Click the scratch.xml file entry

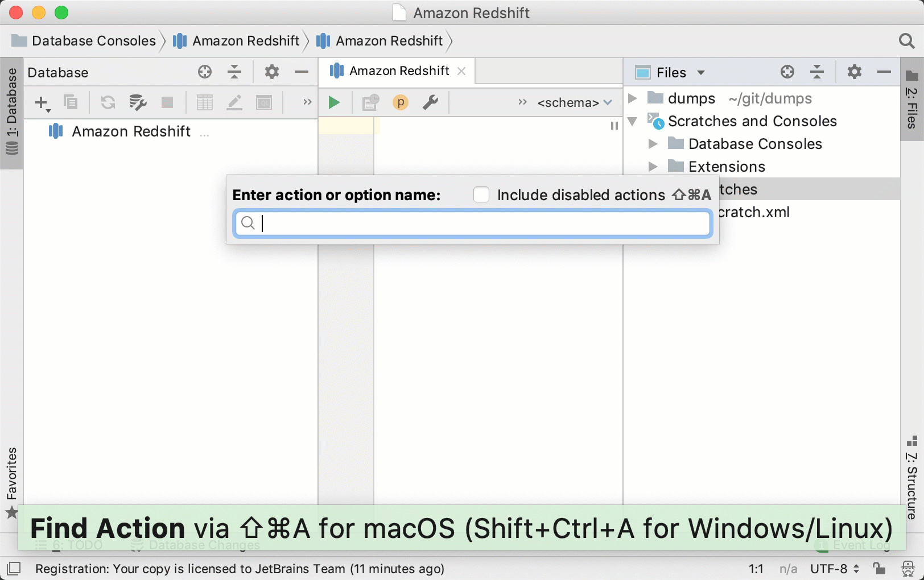pos(753,212)
